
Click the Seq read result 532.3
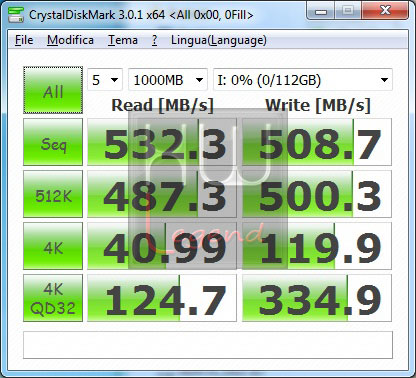point(162,142)
